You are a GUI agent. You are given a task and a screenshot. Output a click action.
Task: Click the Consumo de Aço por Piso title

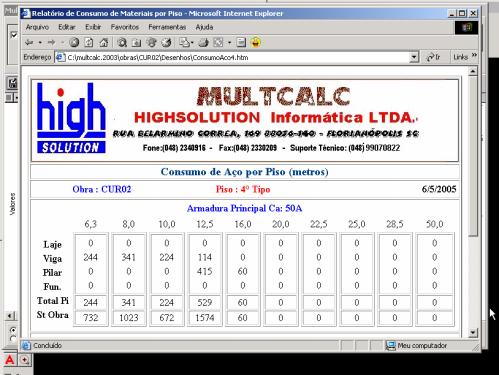click(244, 172)
